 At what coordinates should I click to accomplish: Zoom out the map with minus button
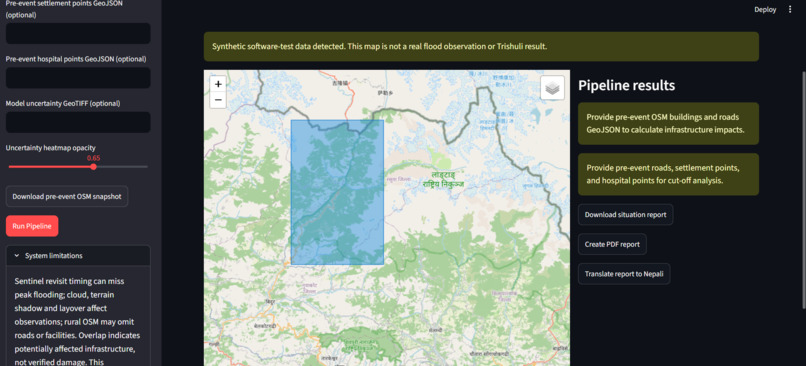coord(218,100)
